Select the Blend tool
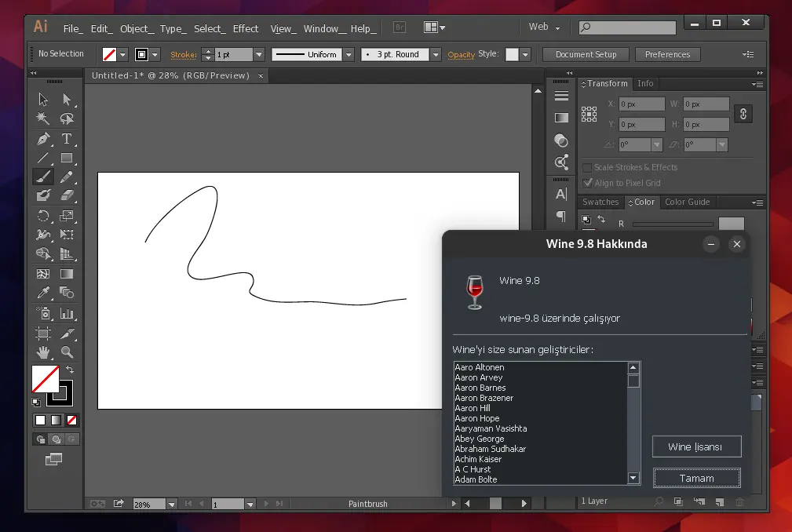Screen dimensions: 792x532 coord(67,293)
